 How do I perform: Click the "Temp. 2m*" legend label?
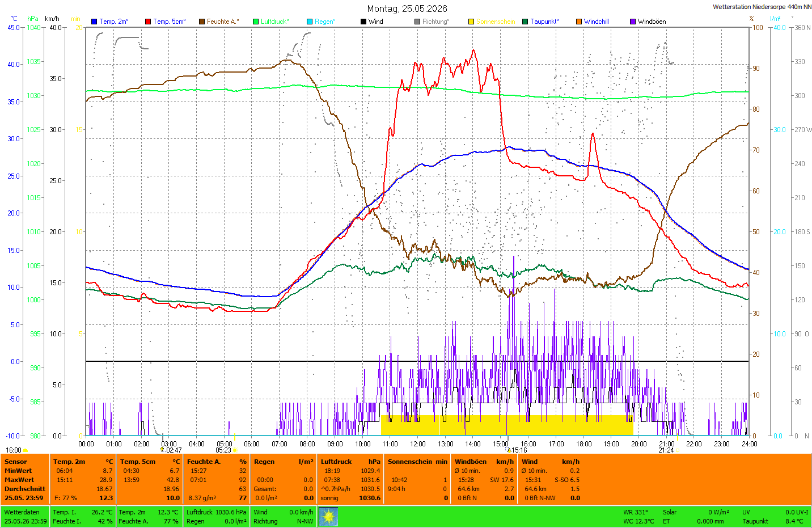[114, 22]
